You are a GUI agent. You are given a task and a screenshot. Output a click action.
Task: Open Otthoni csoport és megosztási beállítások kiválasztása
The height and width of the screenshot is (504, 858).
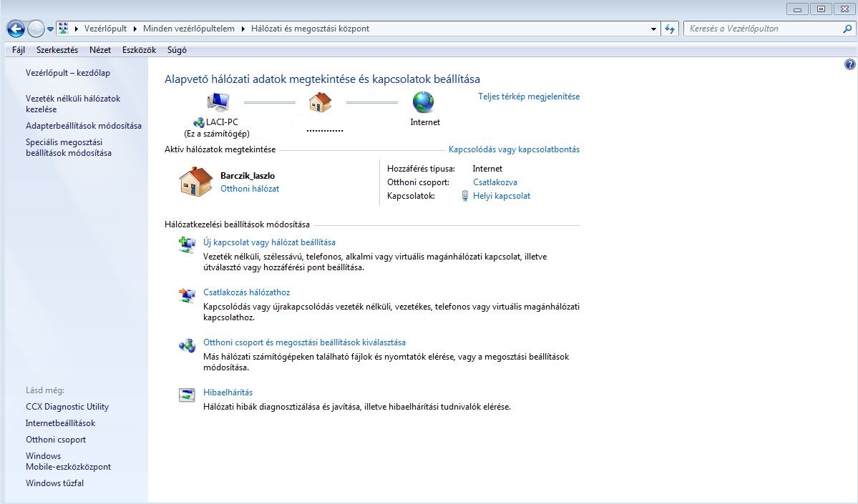(304, 342)
